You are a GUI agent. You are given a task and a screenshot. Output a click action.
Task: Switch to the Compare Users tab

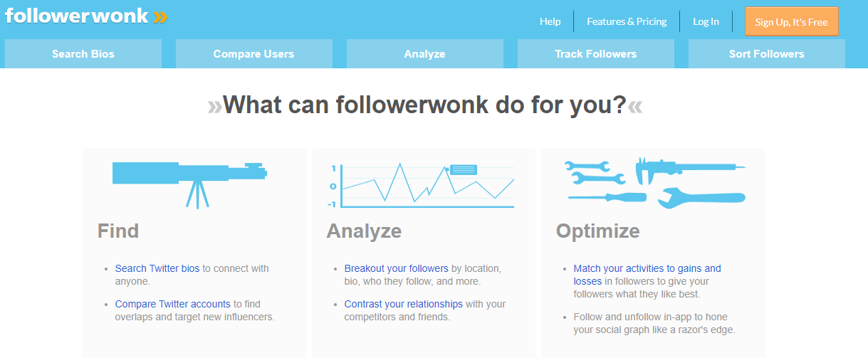253,54
